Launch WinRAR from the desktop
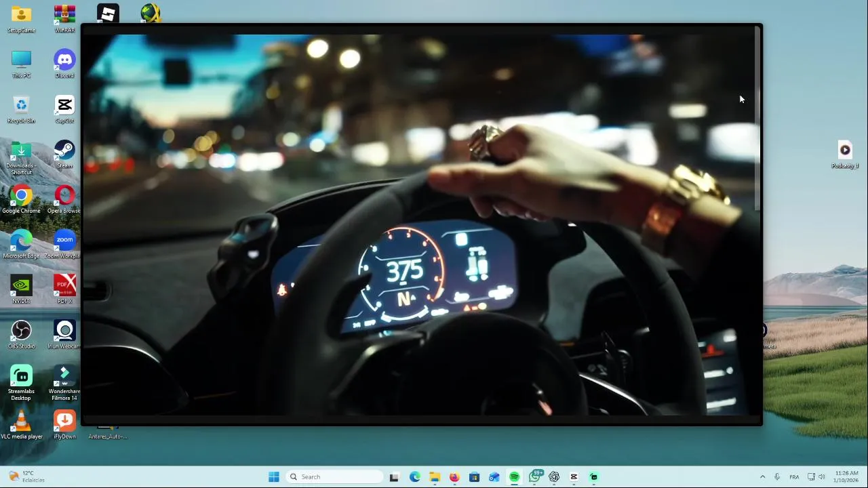The image size is (868, 488). tap(64, 19)
